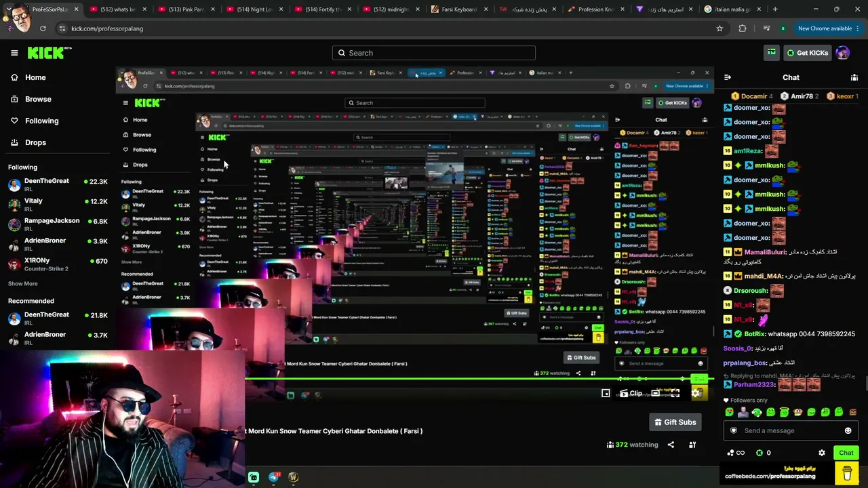The height and width of the screenshot is (488, 868).
Task: Click the KICKs balance icon showing 0
Action: pos(764,453)
